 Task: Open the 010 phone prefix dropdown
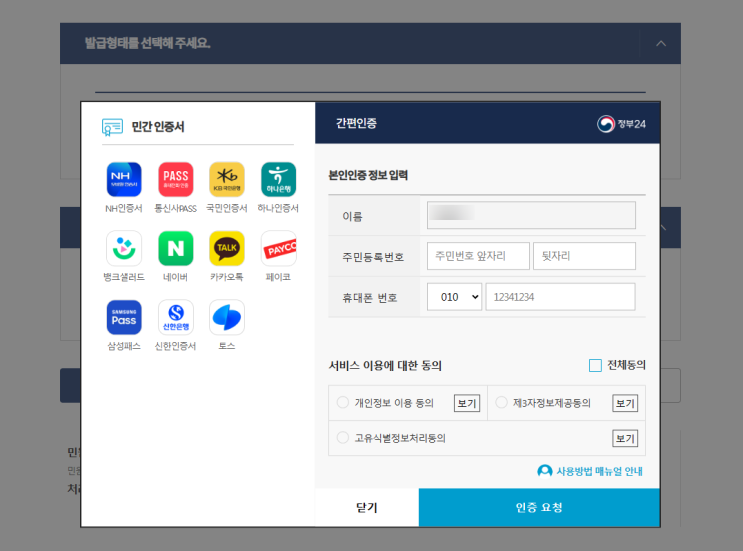[x=454, y=297]
